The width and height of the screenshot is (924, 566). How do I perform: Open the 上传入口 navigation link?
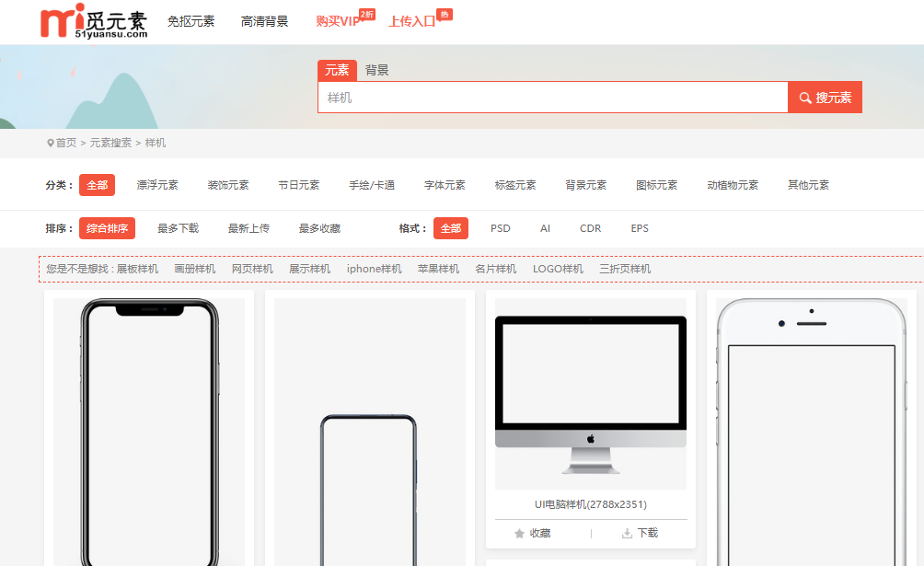[x=412, y=22]
